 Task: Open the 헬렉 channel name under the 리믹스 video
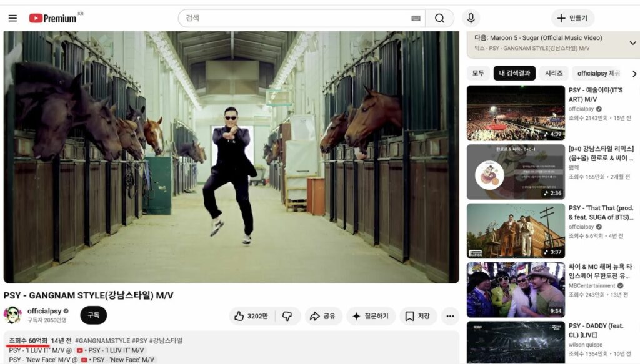[574, 167]
